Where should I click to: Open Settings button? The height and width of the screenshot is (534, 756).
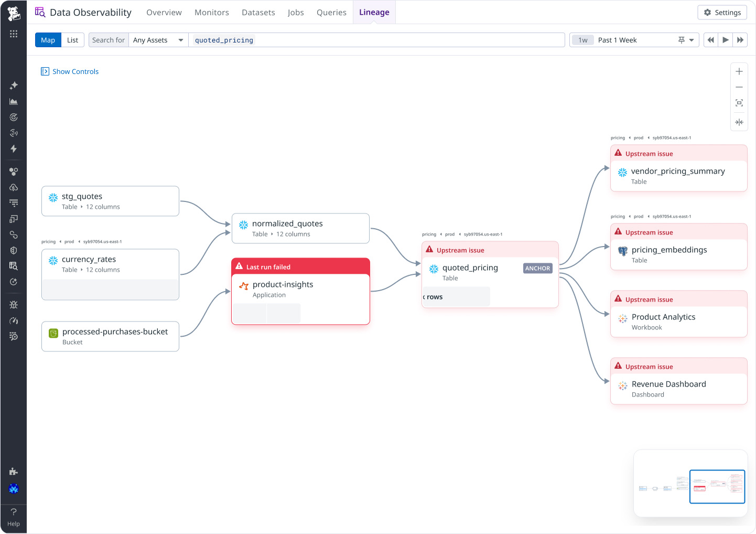pyautogui.click(x=722, y=13)
